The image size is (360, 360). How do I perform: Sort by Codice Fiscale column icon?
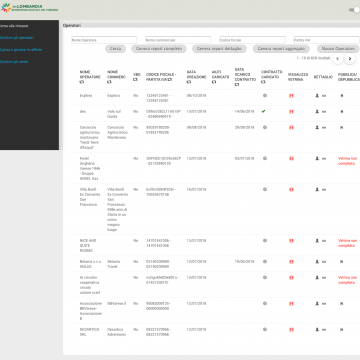tap(170, 80)
